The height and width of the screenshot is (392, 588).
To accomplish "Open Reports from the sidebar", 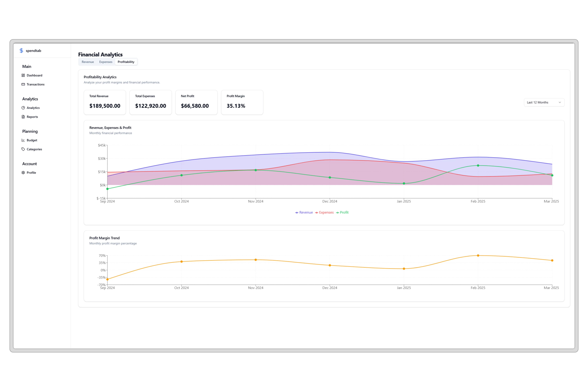I will pyautogui.click(x=32, y=117).
